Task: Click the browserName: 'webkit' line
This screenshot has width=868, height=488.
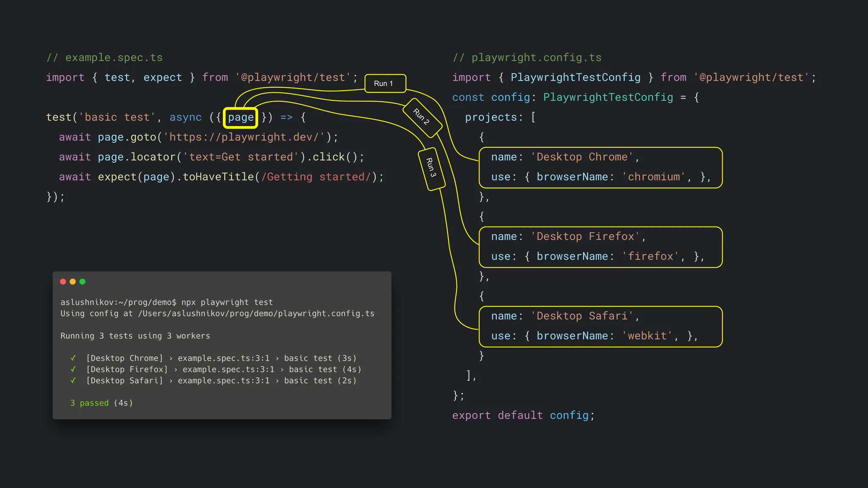Action: (595, 336)
